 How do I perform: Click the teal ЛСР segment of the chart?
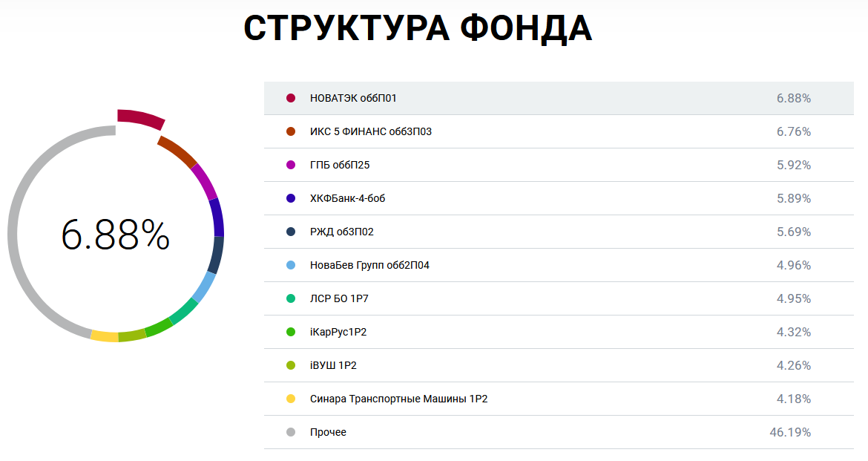tap(184, 311)
